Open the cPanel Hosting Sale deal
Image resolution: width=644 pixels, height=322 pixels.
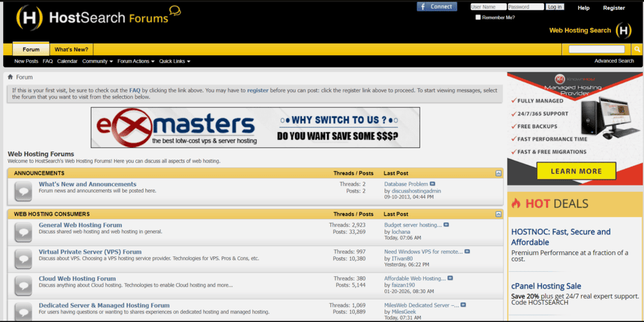(546, 287)
